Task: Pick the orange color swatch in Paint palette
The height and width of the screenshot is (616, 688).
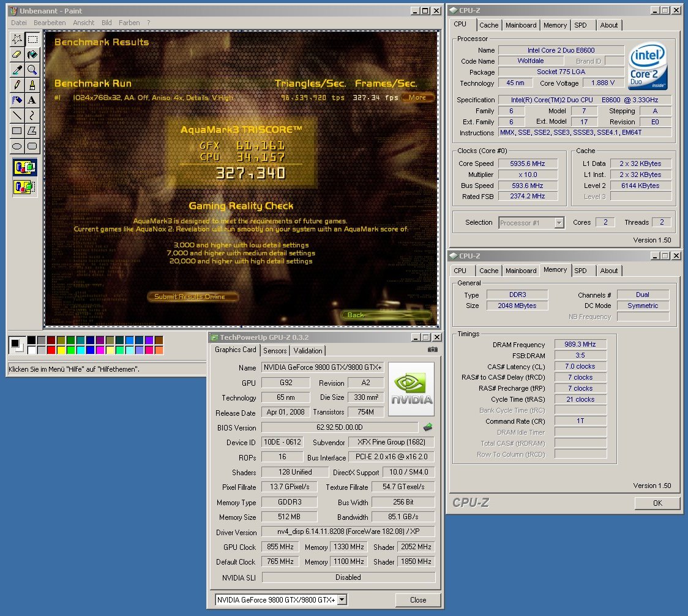Action: (159, 350)
